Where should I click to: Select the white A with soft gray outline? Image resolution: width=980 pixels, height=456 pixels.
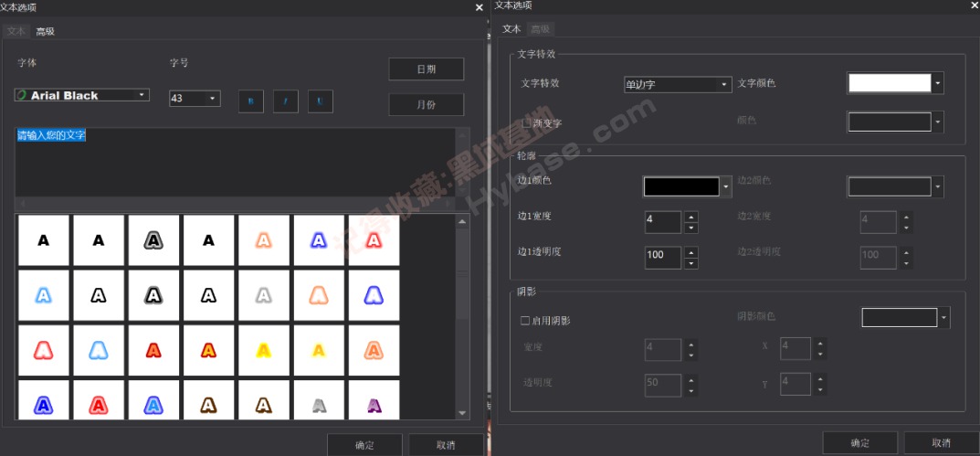(264, 294)
